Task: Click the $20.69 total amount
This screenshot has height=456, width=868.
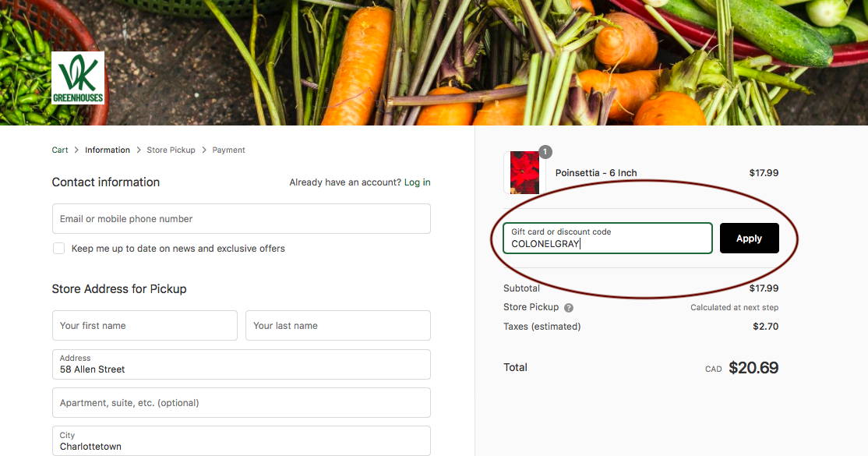Action: (x=753, y=368)
